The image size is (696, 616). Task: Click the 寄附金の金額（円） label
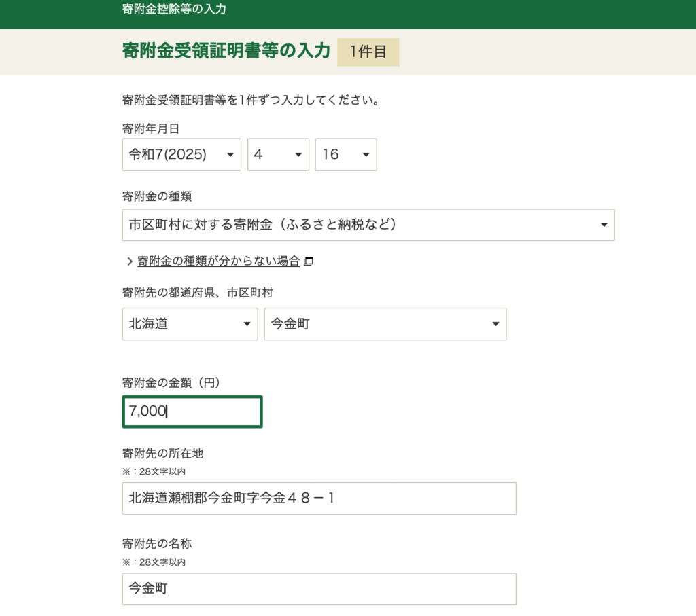pos(171,383)
